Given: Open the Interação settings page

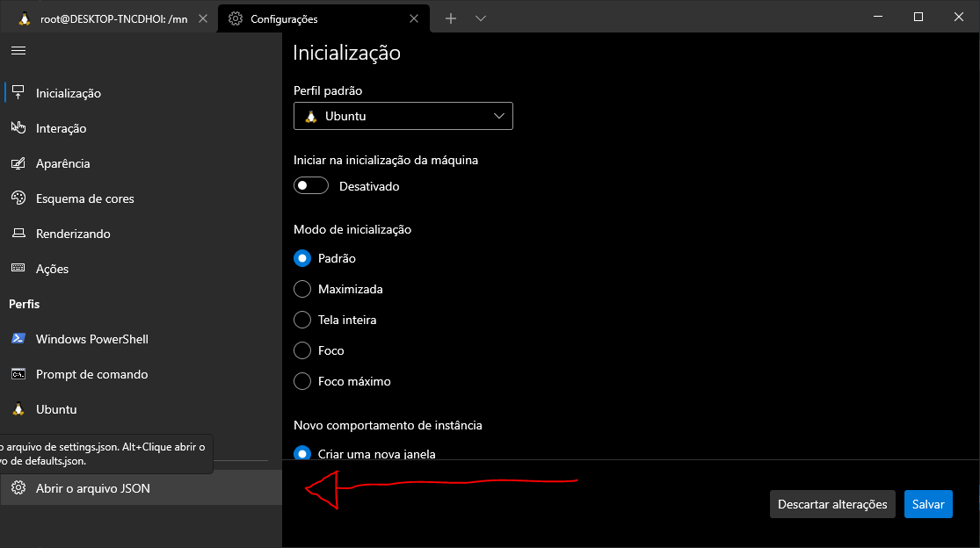Looking at the screenshot, I should tap(141, 128).
